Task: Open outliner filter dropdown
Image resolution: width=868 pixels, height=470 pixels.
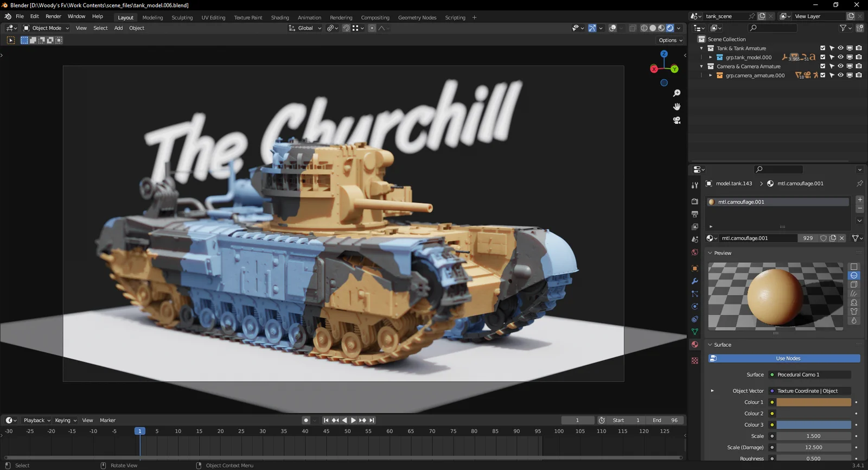Action: [845, 28]
